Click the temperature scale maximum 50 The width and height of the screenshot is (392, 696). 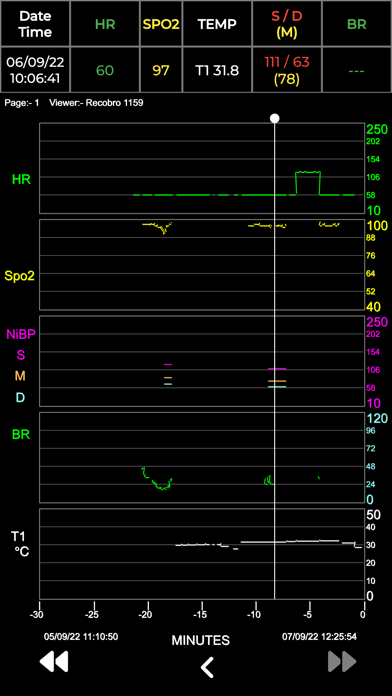pyautogui.click(x=374, y=515)
